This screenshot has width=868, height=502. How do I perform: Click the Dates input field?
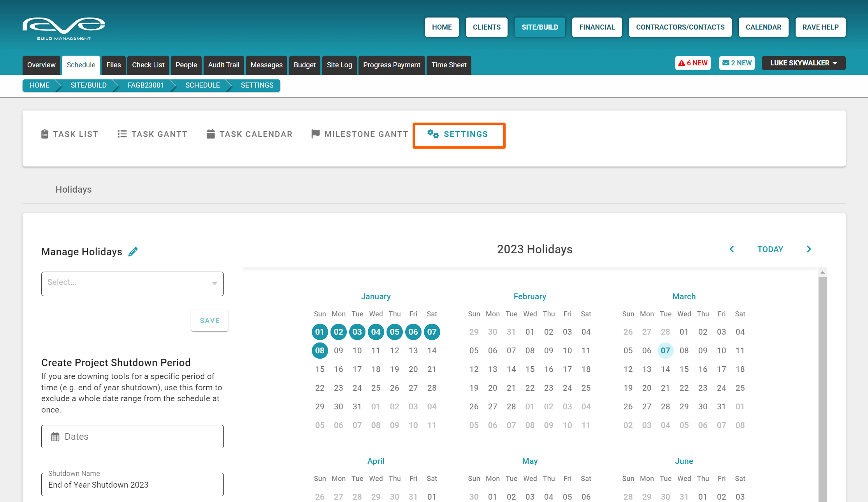point(132,437)
